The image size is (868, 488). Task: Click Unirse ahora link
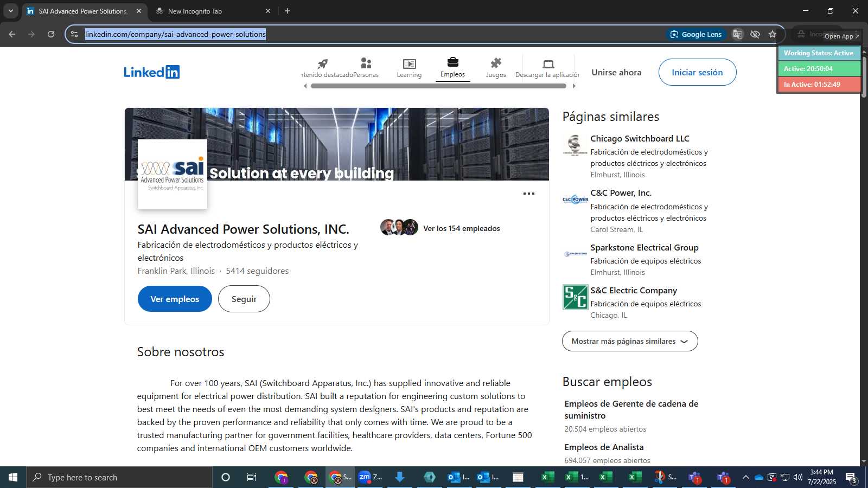(x=616, y=72)
